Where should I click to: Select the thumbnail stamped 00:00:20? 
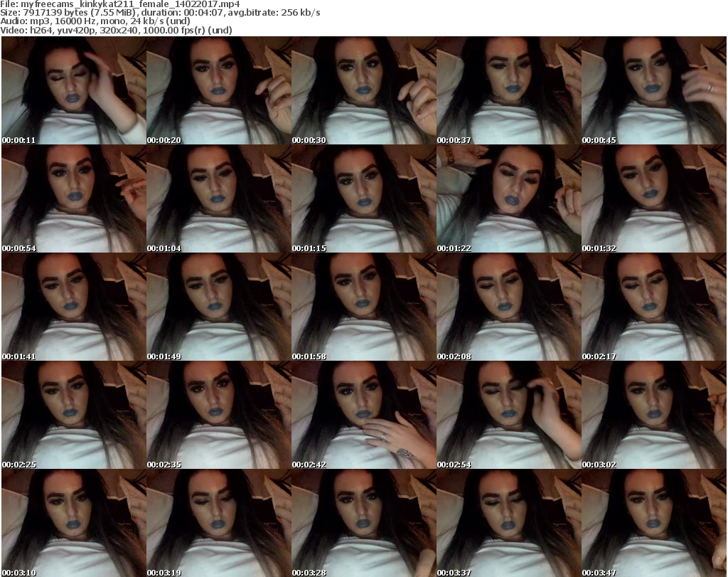click(219, 90)
